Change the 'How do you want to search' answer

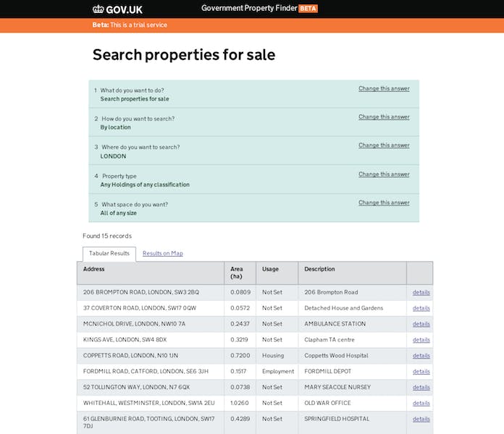pos(384,117)
